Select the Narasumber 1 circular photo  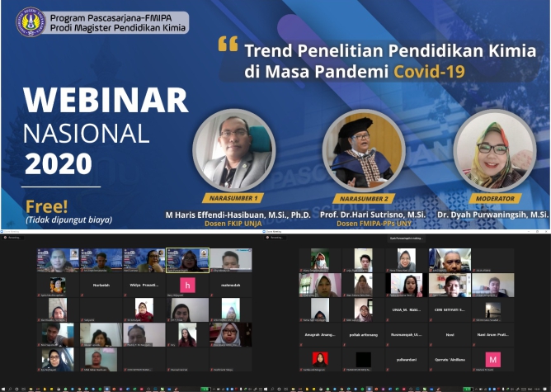pos(233,149)
